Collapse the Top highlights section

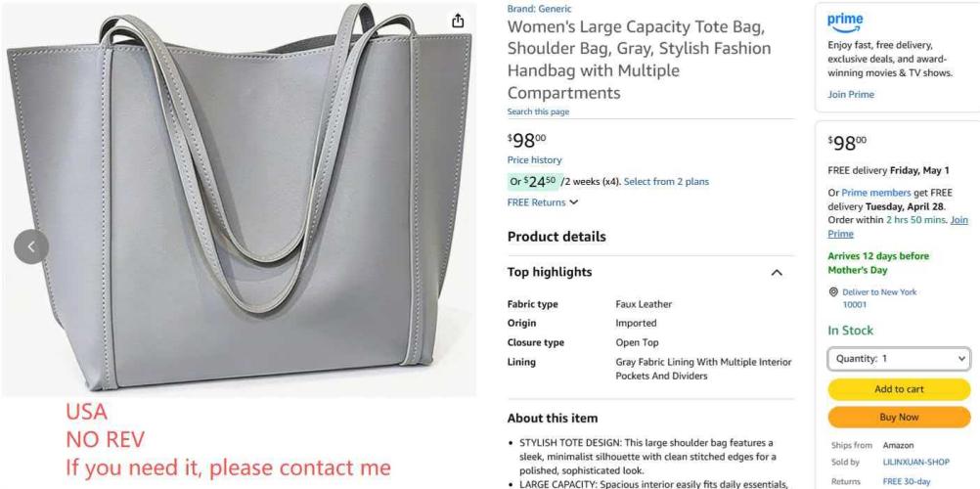pyautogui.click(x=777, y=273)
